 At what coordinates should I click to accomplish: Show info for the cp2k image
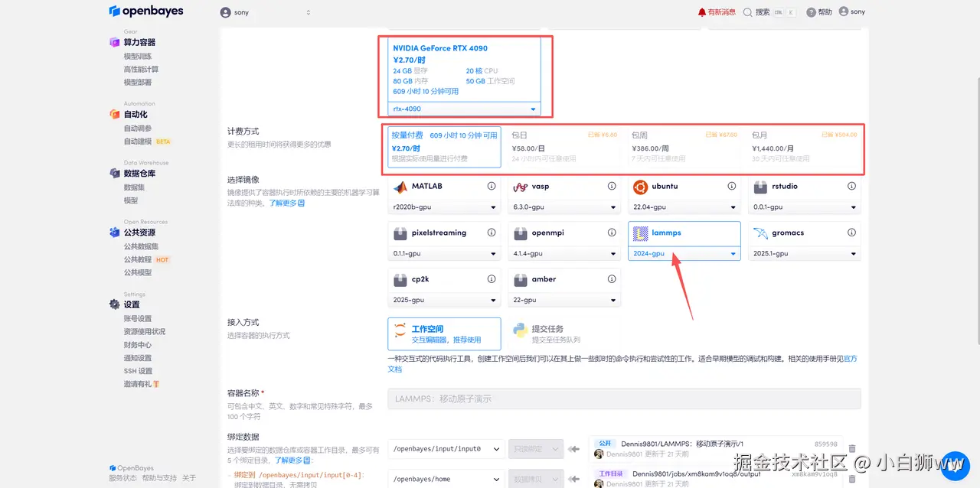click(492, 279)
